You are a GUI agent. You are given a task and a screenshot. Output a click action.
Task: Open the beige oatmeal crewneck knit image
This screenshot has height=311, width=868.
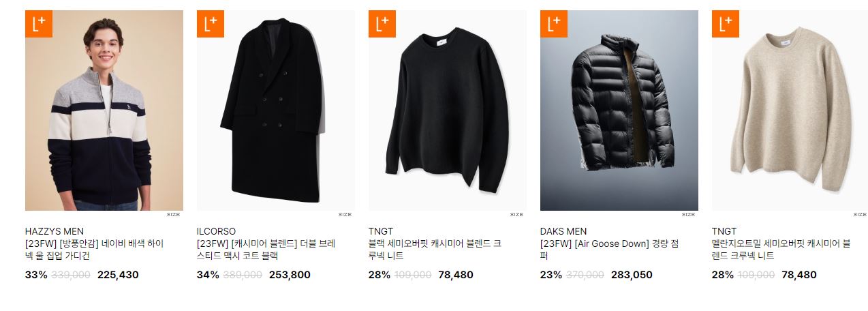[790, 110]
